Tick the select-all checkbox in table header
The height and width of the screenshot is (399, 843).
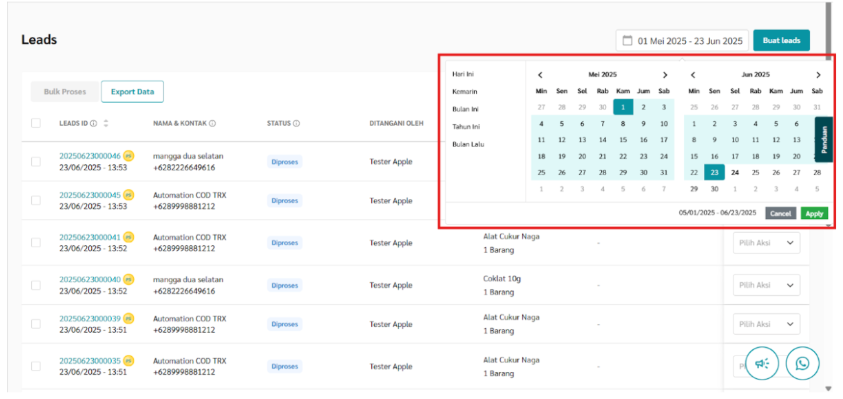click(36, 123)
